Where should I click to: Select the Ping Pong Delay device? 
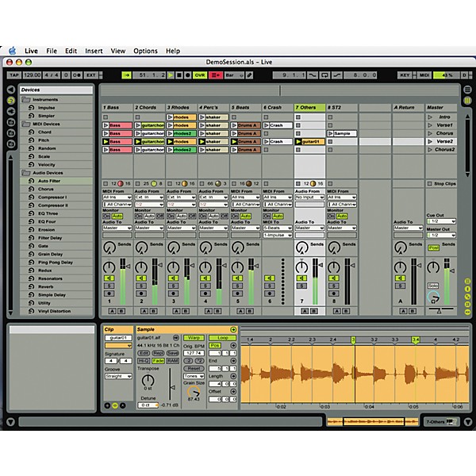click(x=56, y=263)
